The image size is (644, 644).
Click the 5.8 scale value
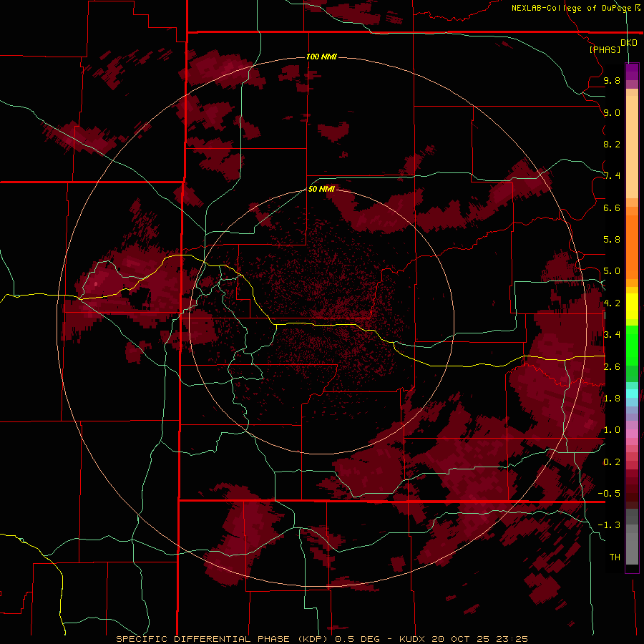612,240
